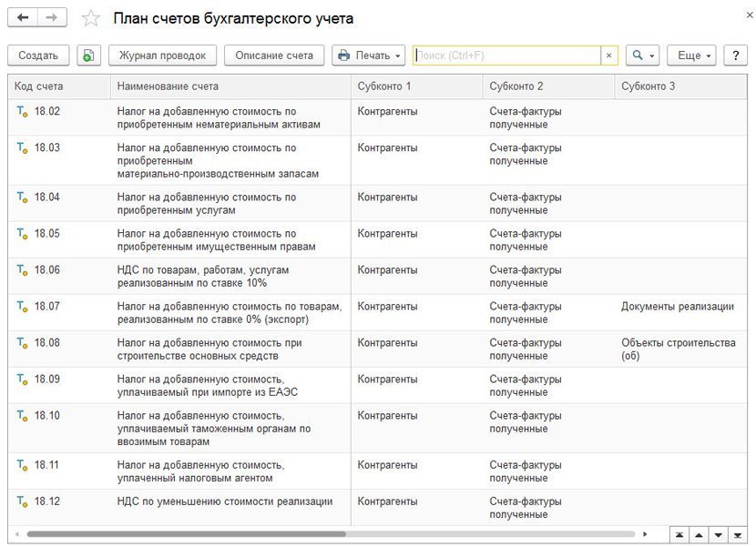Click 'Документы реализации' cell
The width and height of the screenshot is (756, 547).
678,307
